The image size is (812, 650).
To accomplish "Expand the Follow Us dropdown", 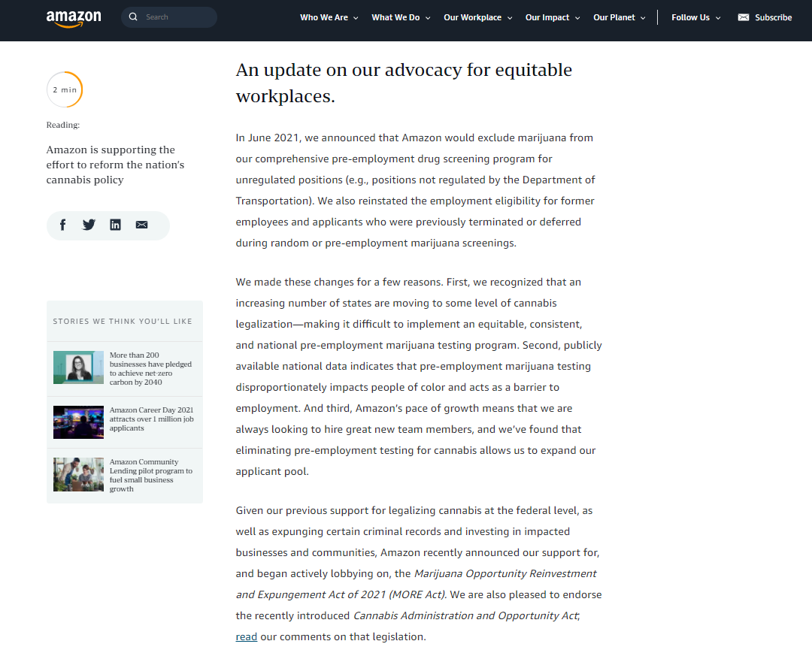I will point(696,17).
